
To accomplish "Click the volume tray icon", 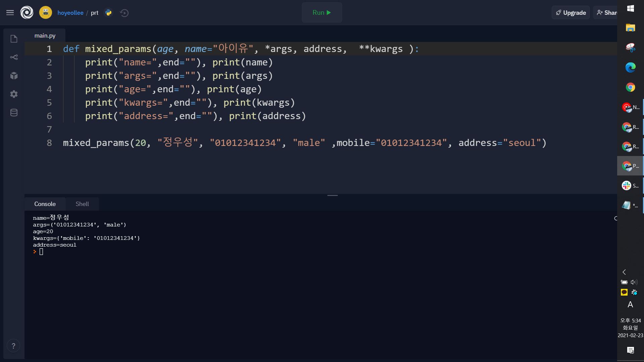I will (x=634, y=282).
